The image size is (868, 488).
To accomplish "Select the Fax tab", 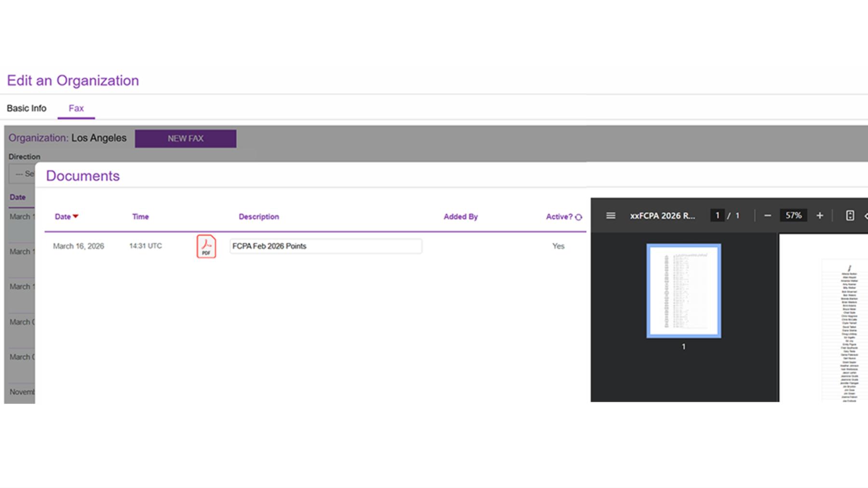I will click(76, 108).
